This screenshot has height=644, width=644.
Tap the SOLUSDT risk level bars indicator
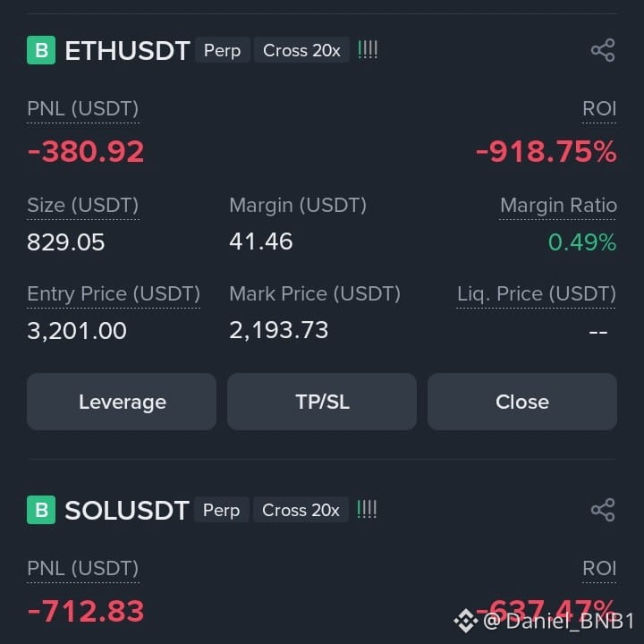367,510
